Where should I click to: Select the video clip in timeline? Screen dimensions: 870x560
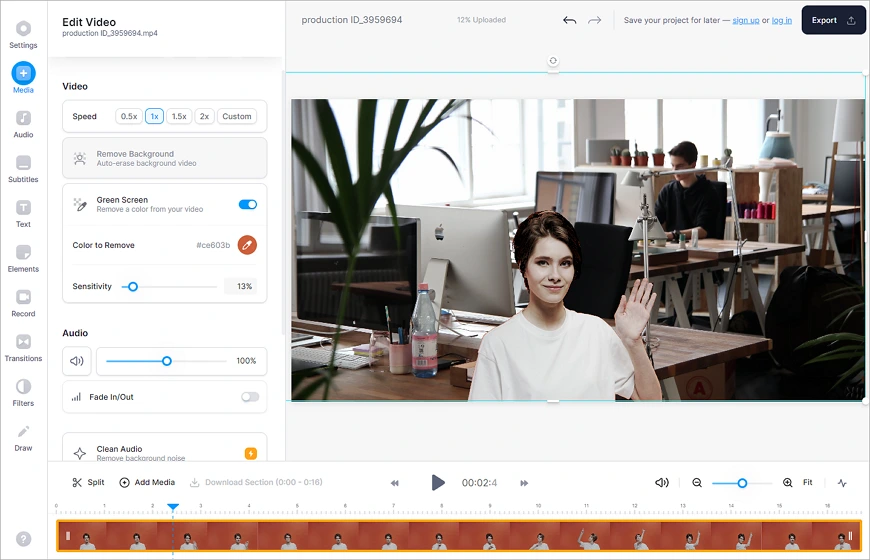(x=459, y=536)
